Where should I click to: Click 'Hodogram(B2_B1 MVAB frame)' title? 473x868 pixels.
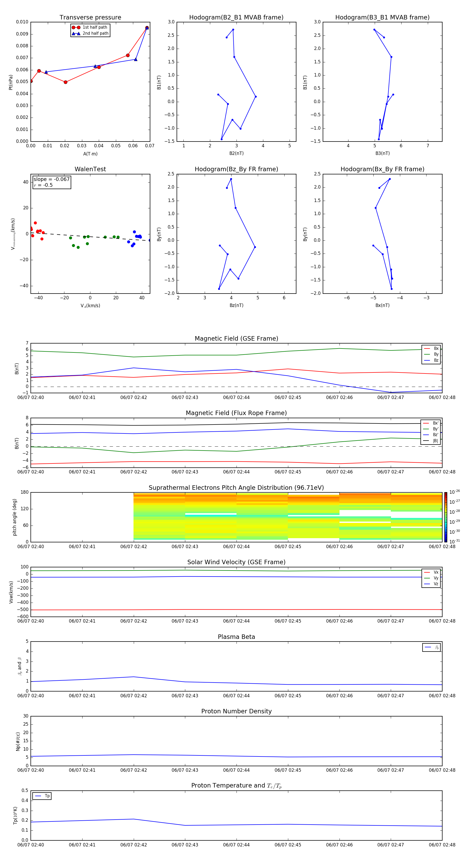point(236,18)
